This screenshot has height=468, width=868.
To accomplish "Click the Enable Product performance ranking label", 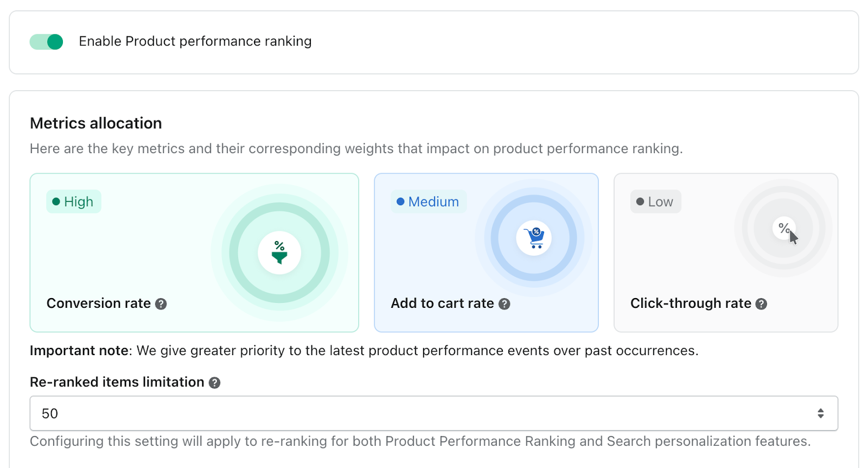I will 195,42.
